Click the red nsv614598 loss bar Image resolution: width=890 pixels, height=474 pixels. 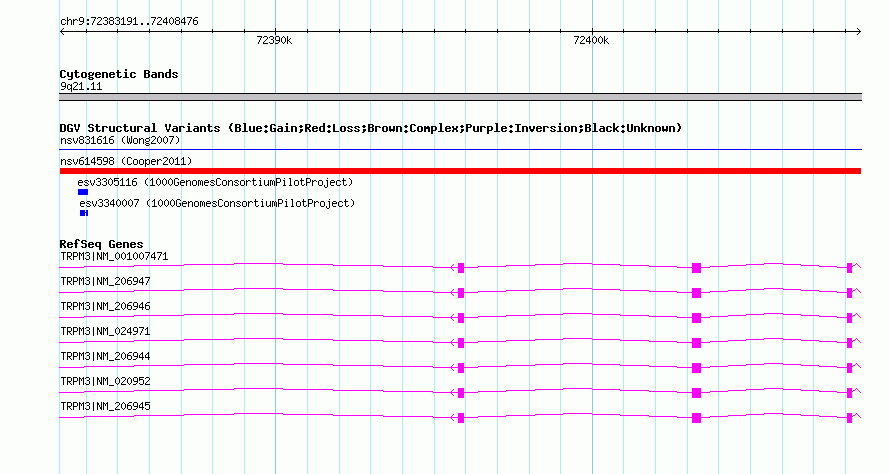[460, 171]
